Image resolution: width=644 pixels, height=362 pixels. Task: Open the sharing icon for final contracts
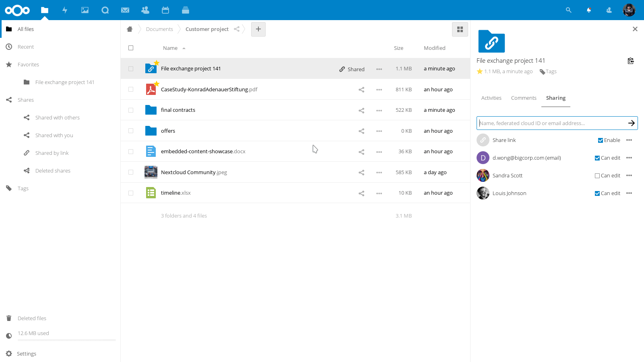coord(361,110)
